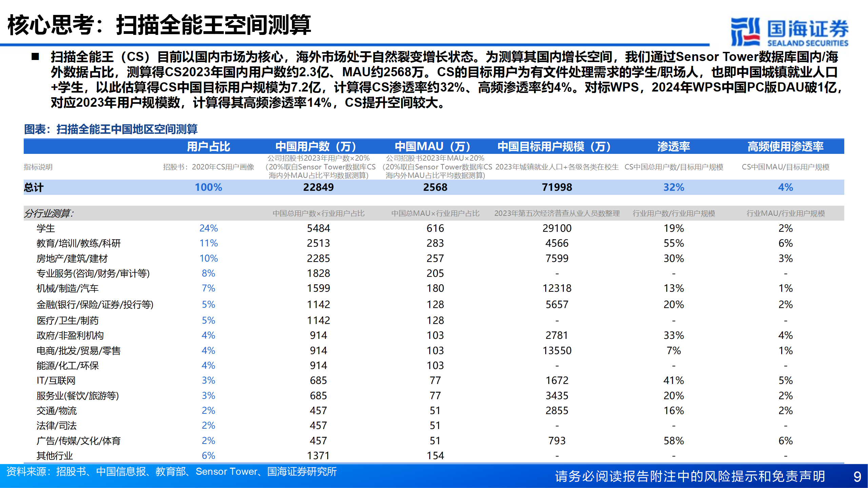The height and width of the screenshot is (488, 868).
Task: Click the 13550 target scale value
Action: 557,351
